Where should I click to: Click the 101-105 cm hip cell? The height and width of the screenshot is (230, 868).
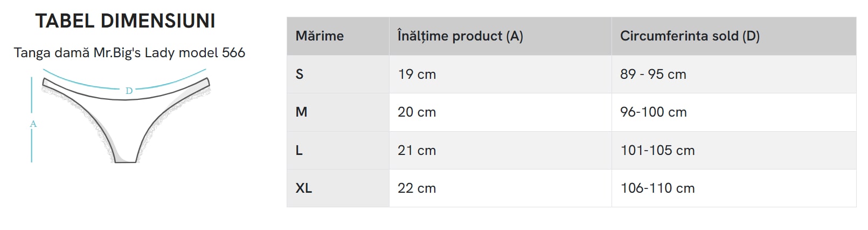pos(657,151)
